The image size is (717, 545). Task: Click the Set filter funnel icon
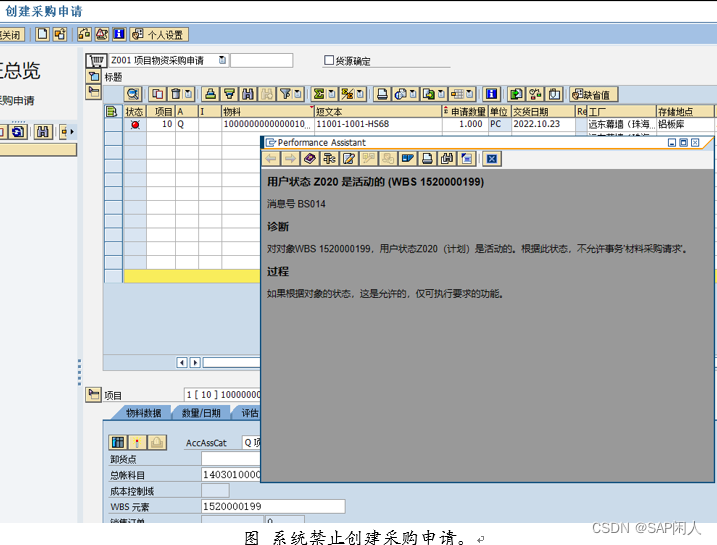click(x=285, y=94)
